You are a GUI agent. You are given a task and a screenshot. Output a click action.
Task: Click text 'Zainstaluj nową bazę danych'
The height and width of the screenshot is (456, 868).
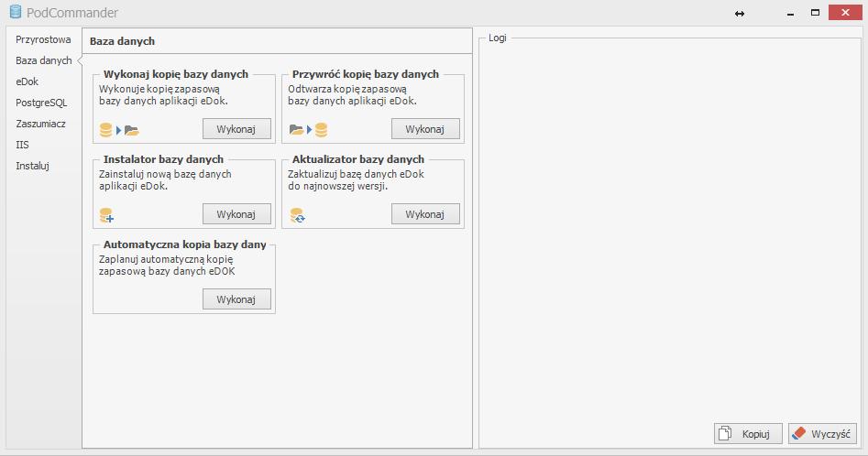[x=165, y=174]
